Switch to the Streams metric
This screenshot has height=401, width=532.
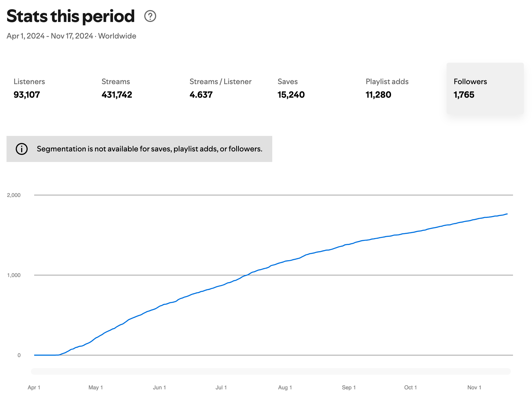[x=117, y=88]
